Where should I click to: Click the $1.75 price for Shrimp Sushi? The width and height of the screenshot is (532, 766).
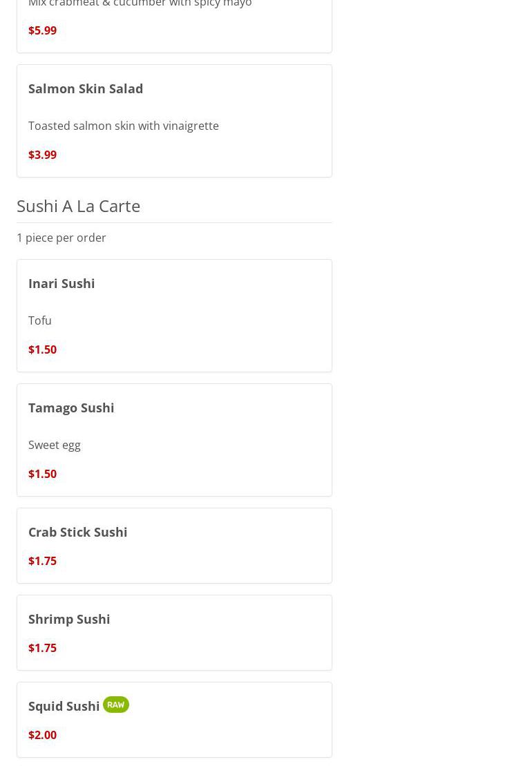click(x=42, y=648)
